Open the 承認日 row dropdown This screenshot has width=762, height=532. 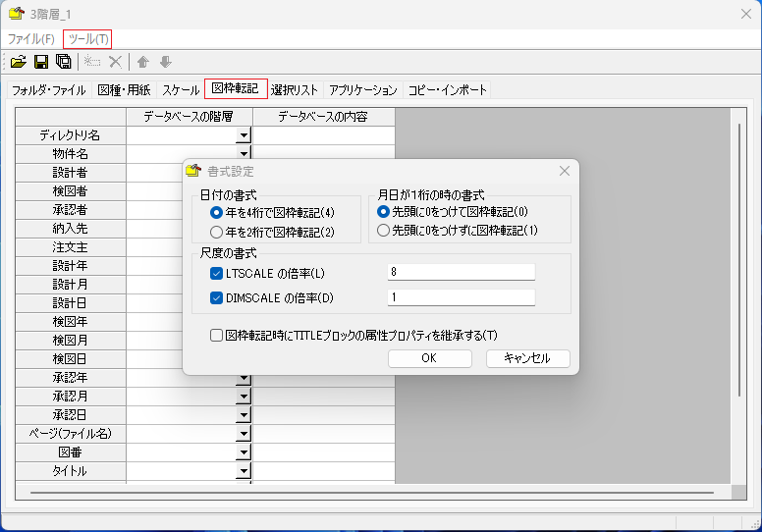coord(244,415)
